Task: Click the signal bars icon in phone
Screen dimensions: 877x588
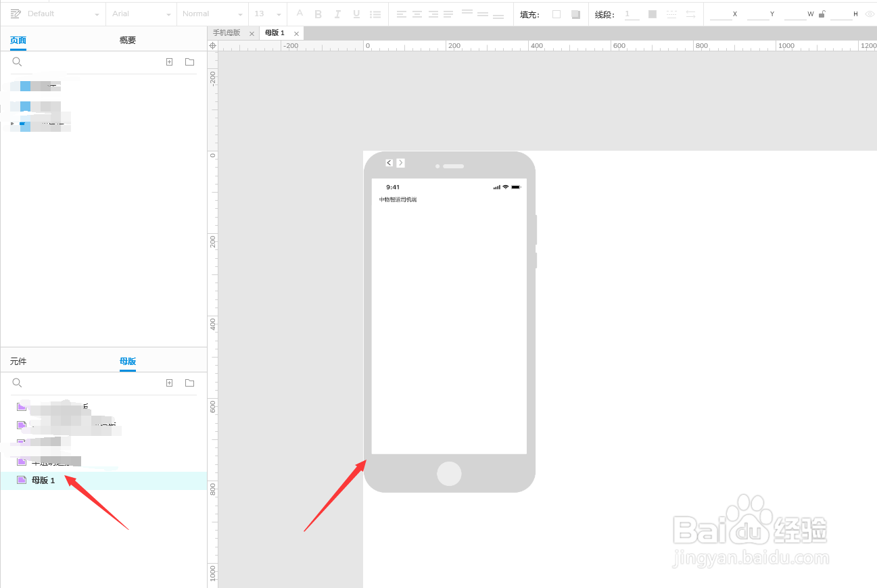Action: pyautogui.click(x=497, y=187)
